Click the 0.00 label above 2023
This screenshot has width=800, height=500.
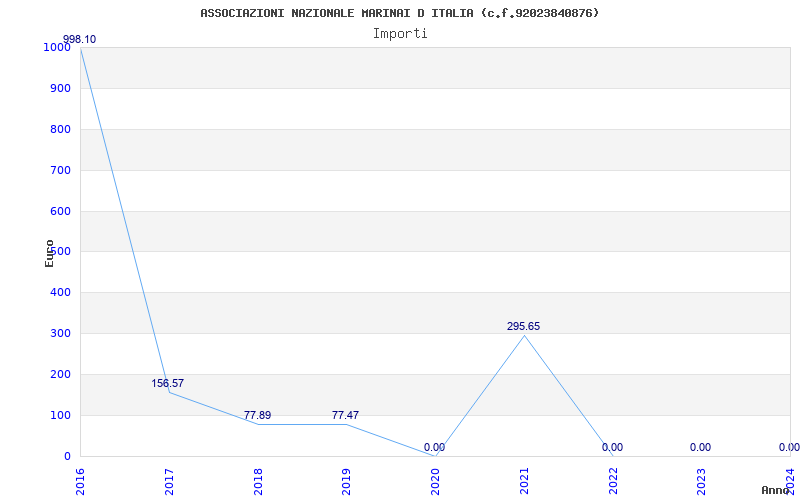tap(701, 447)
